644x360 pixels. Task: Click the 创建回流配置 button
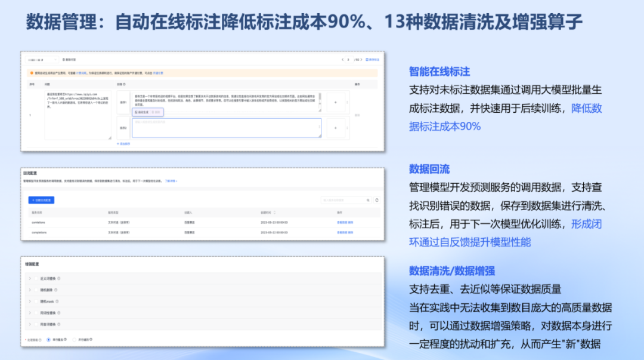click(x=42, y=199)
